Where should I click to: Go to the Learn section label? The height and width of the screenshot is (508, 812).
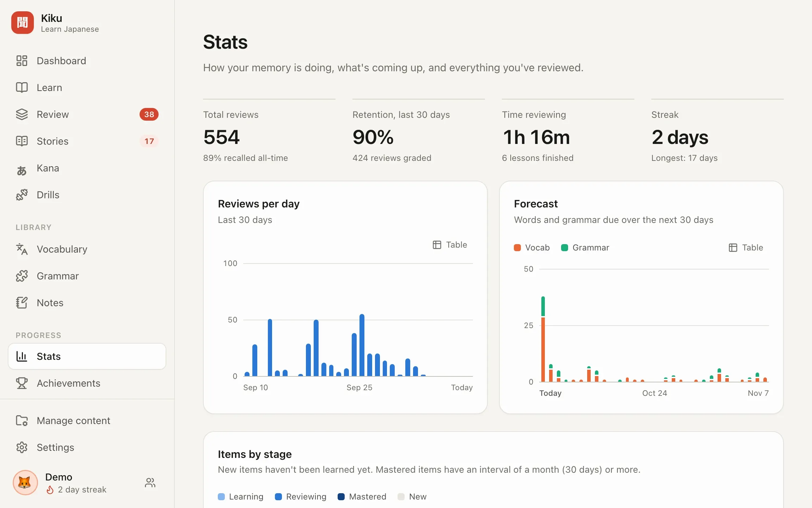click(x=49, y=87)
